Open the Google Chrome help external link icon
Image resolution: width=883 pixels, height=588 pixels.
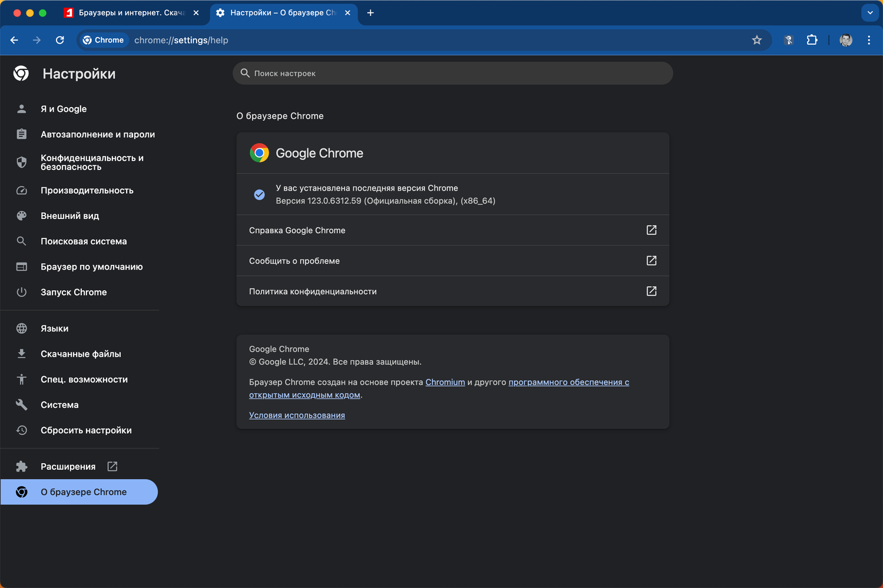click(x=651, y=230)
